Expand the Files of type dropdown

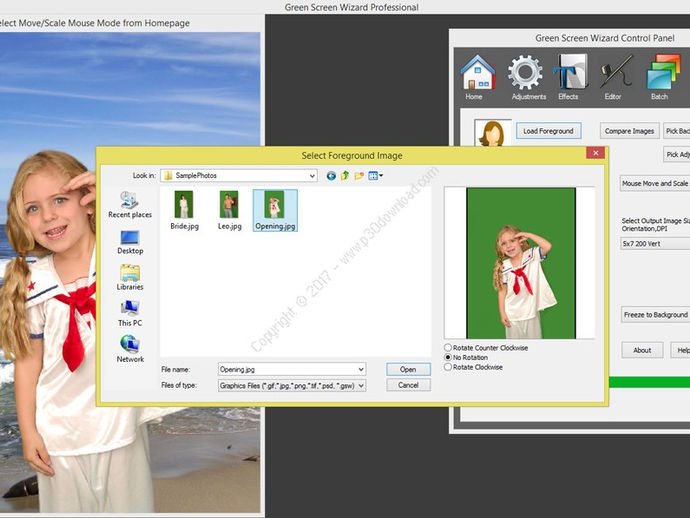point(361,386)
